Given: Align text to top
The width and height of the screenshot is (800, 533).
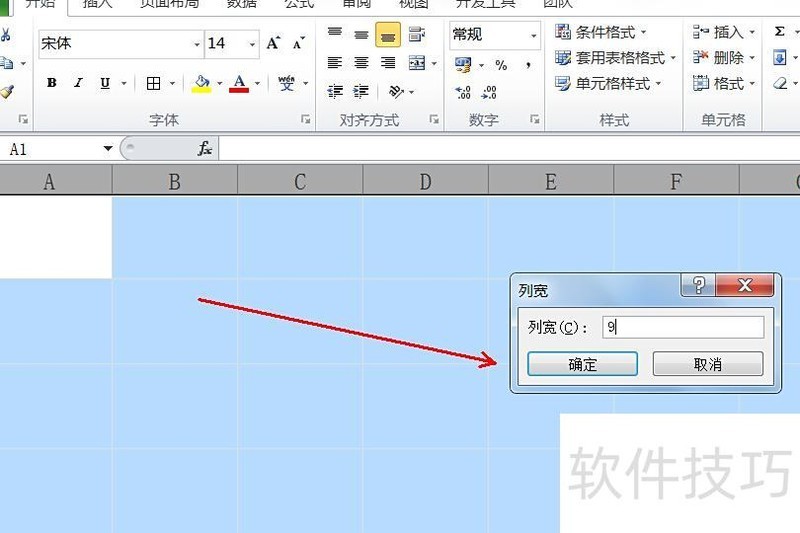Looking at the screenshot, I should click(x=335, y=34).
